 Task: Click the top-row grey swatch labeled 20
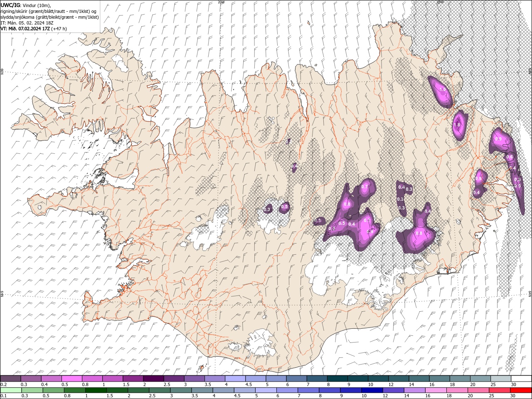(480, 379)
